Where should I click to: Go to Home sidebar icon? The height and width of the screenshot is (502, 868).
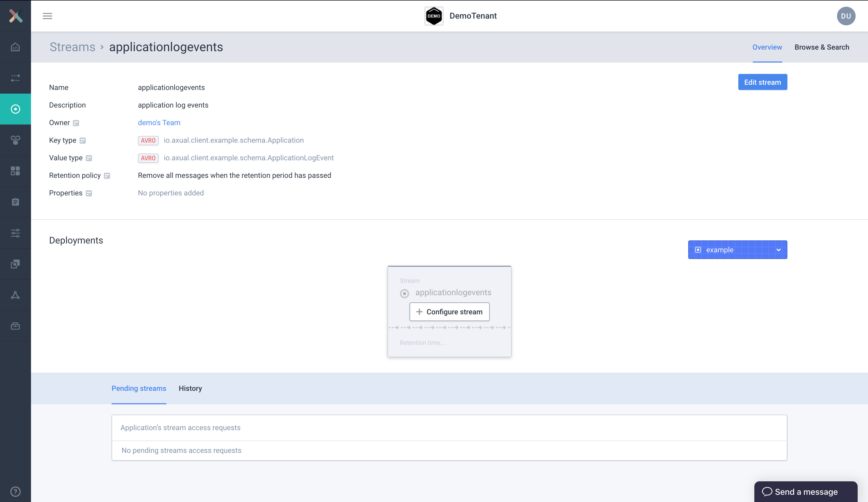pos(16,47)
